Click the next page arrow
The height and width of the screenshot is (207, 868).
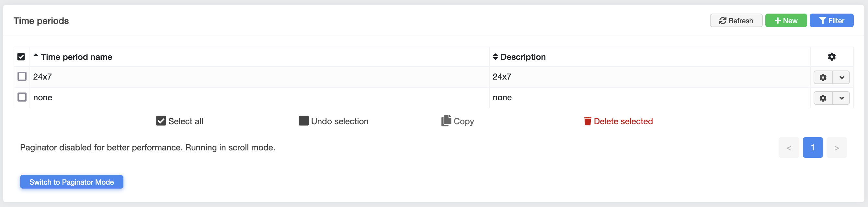coord(837,147)
